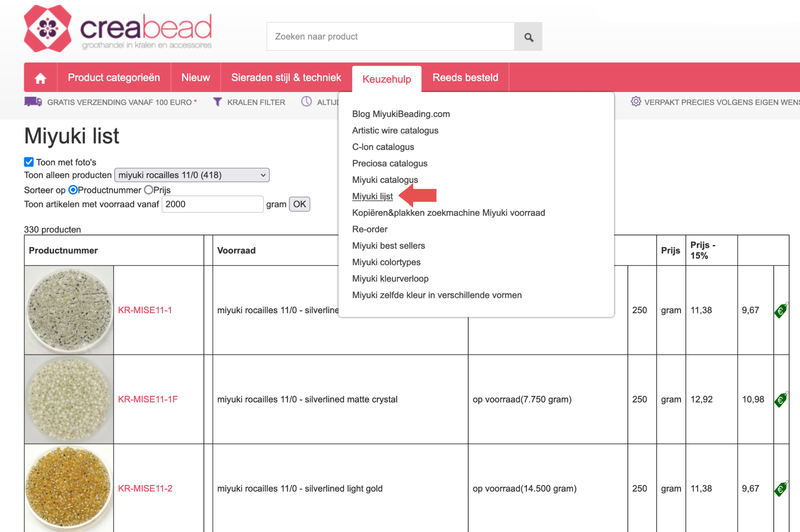Open the Reeds besteld tab

click(465, 77)
